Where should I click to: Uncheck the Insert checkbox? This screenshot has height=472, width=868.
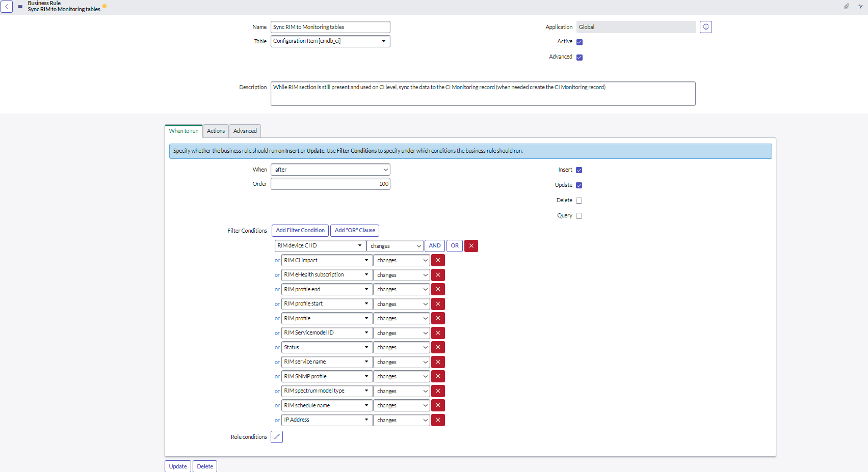click(x=579, y=170)
